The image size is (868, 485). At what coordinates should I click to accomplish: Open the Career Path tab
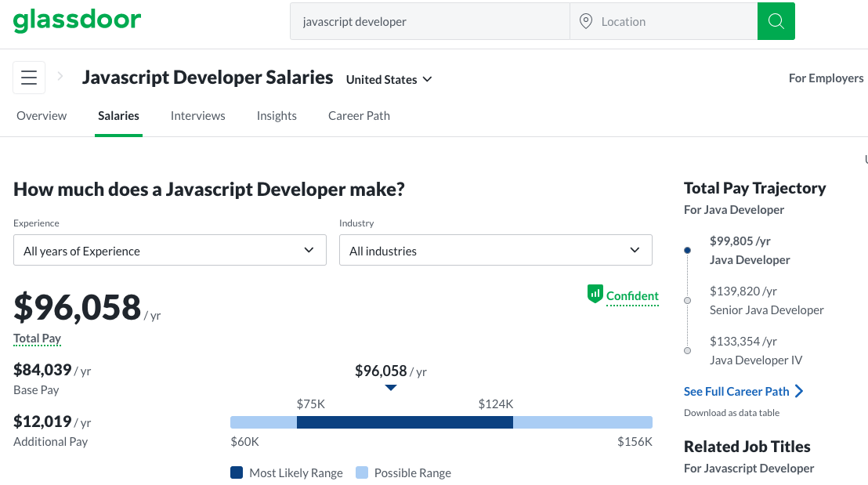360,116
